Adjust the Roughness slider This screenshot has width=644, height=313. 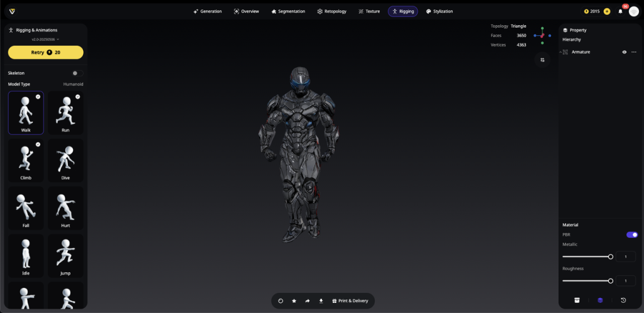click(x=588, y=281)
